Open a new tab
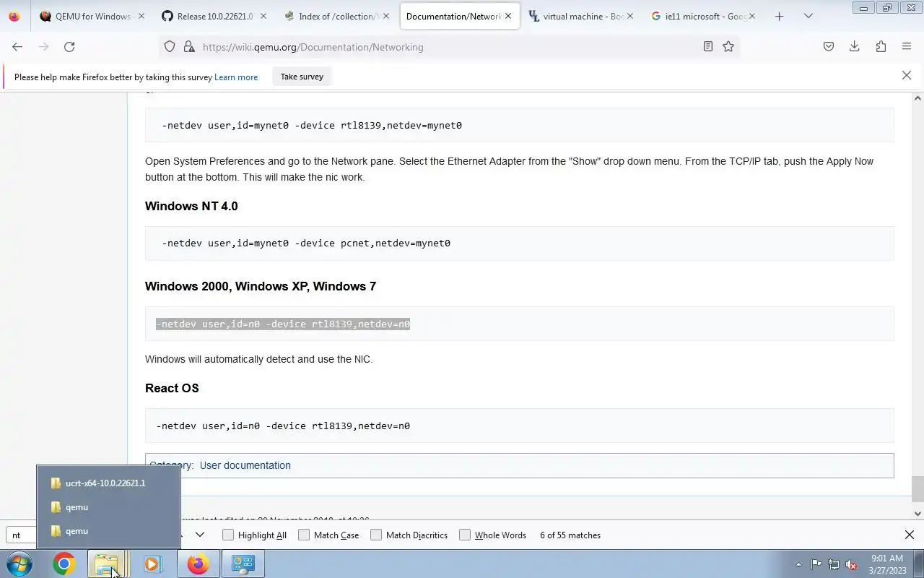Viewport: 924px width, 578px height. tap(779, 16)
